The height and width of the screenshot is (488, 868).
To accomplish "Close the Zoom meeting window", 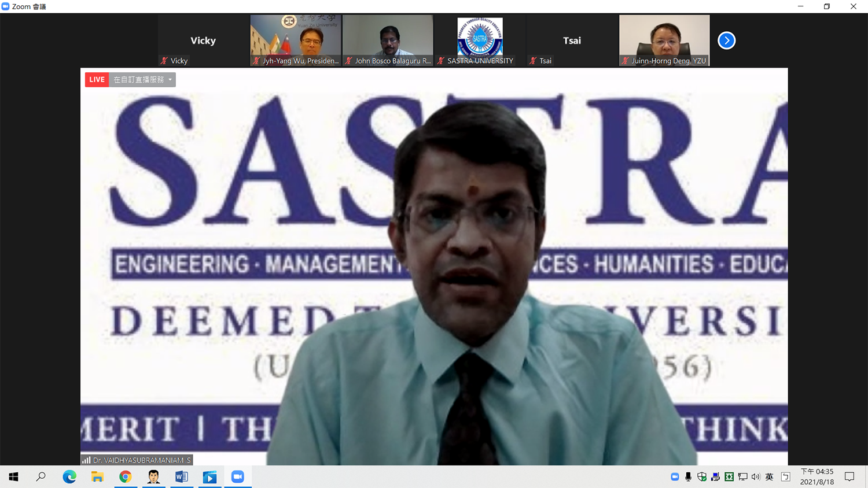I will point(854,6).
